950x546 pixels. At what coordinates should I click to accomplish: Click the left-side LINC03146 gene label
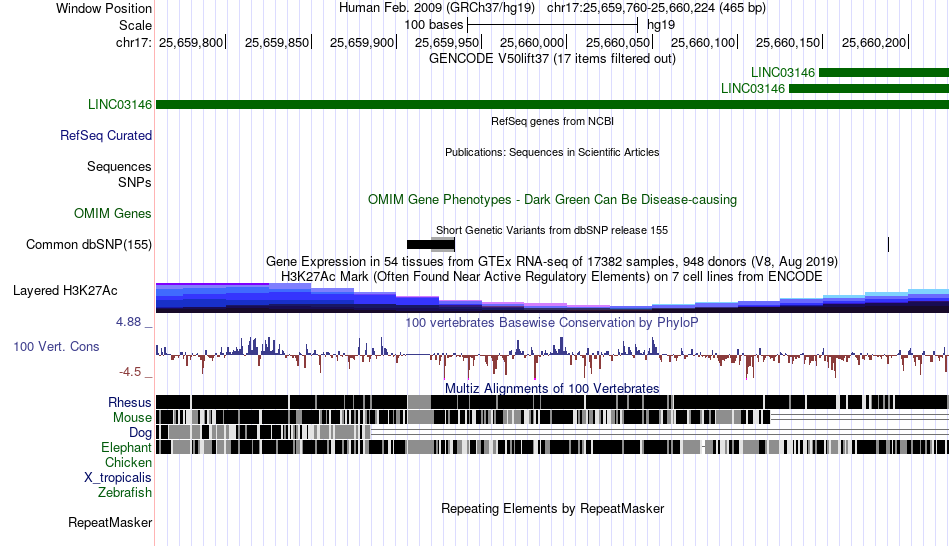[120, 104]
